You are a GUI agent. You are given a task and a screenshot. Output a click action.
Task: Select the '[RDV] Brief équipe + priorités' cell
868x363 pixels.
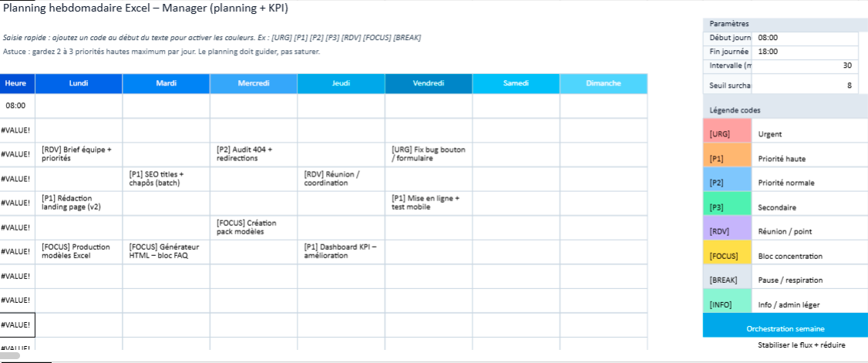(x=79, y=154)
